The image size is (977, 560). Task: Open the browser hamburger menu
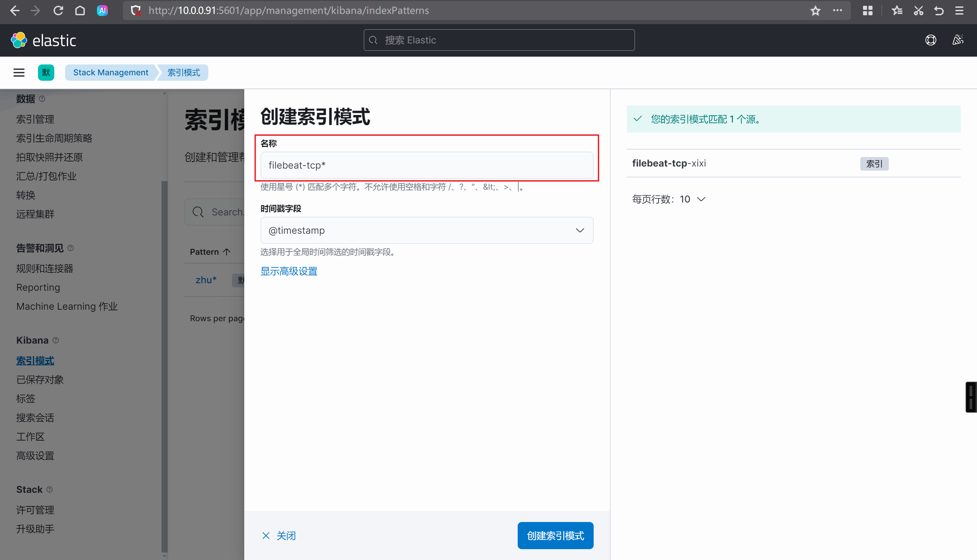[959, 11]
